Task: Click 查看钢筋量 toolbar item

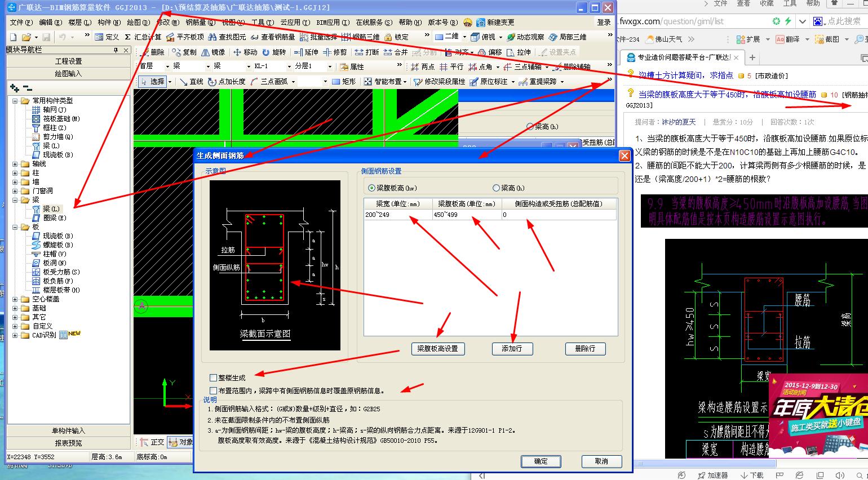Action: 273,37
